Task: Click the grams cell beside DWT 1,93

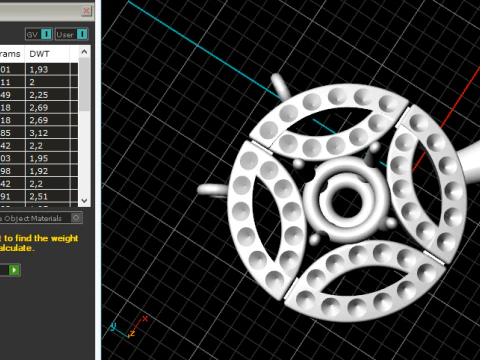Action: [x=12, y=69]
